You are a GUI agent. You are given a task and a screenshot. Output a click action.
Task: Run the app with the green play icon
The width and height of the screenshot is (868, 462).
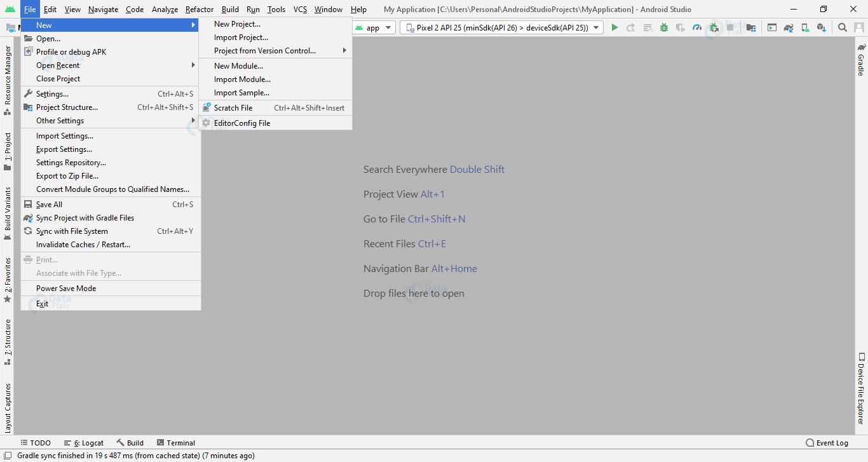click(x=614, y=27)
